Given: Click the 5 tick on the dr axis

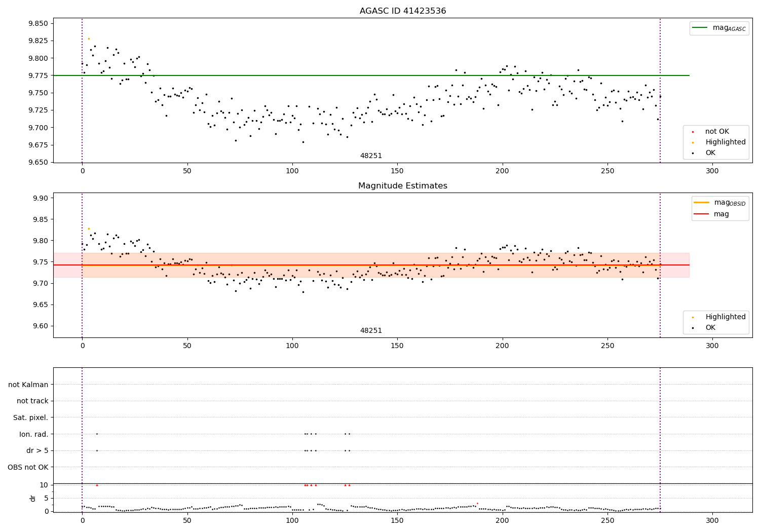Looking at the screenshot, I should [47, 498].
